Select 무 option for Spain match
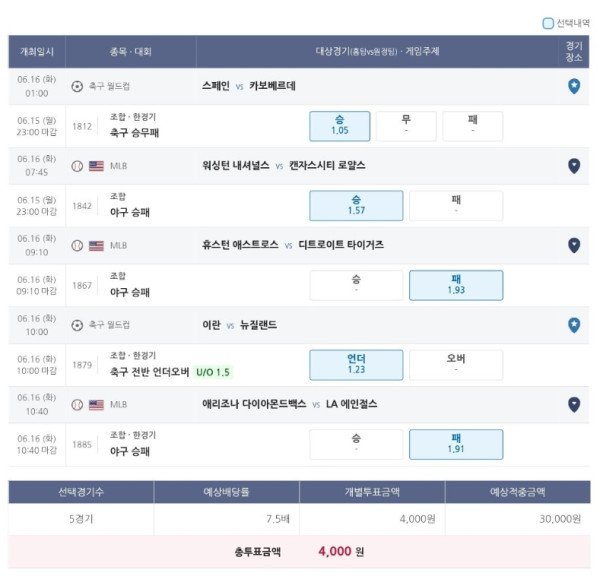600x576 pixels. (406, 126)
